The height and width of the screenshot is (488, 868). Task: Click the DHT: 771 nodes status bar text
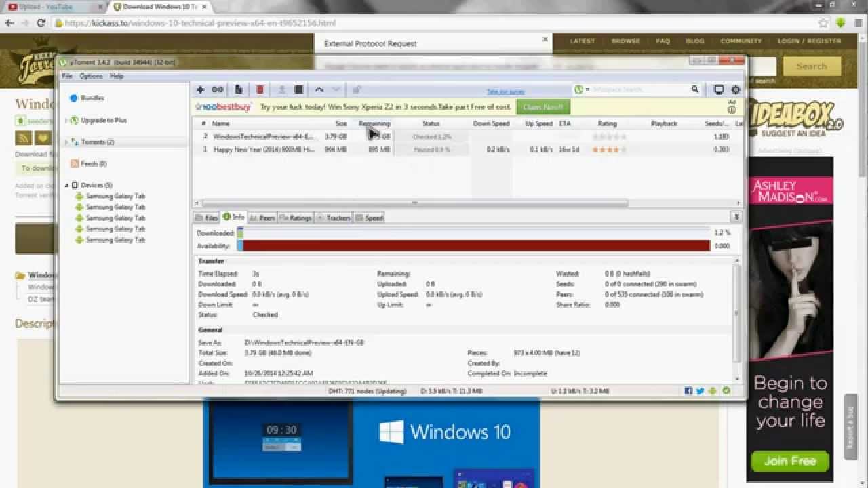pos(367,391)
